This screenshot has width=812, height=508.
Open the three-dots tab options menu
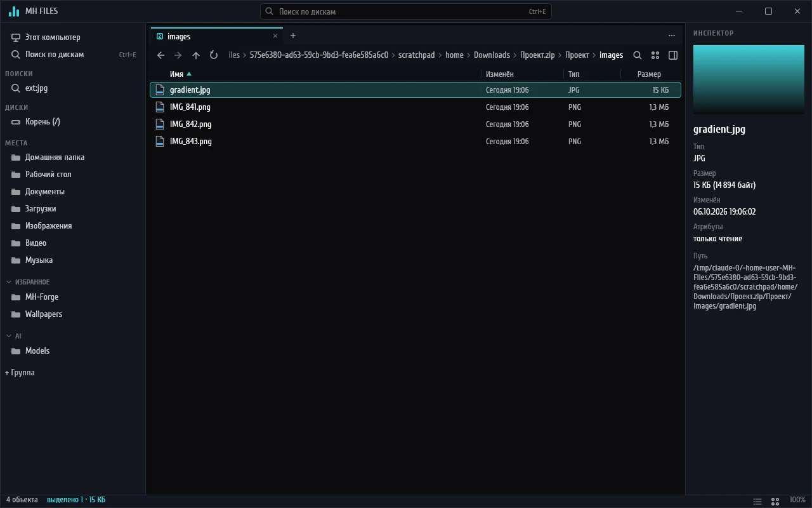[x=672, y=36]
